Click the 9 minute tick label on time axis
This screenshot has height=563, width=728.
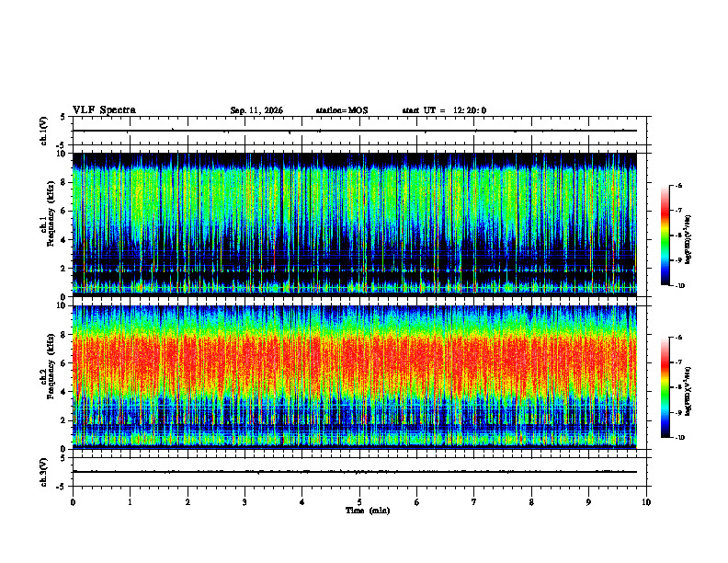pyautogui.click(x=588, y=502)
